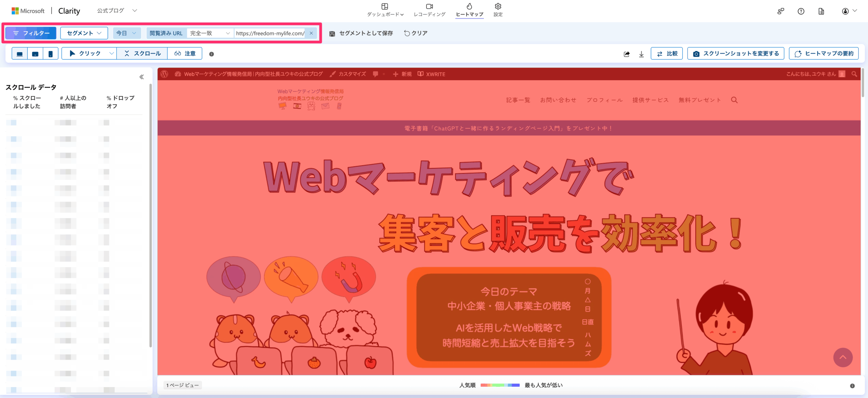868x398 pixels.
Task: Click the プロフィール menu item
Action: click(x=605, y=100)
